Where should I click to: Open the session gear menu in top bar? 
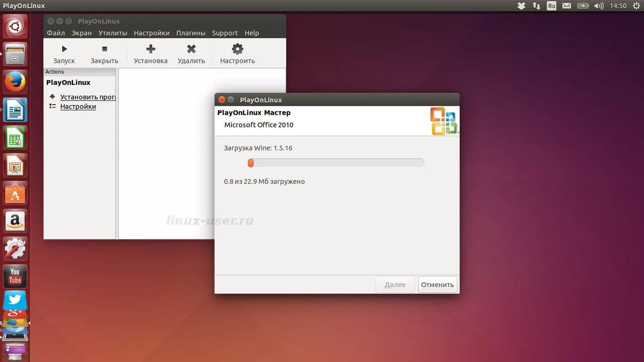(636, 6)
